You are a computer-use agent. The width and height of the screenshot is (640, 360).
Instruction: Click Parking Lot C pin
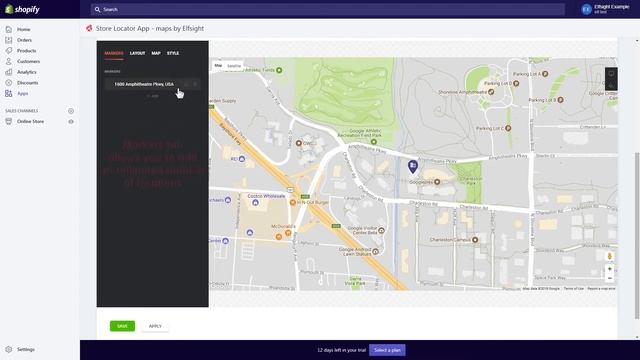point(508,128)
